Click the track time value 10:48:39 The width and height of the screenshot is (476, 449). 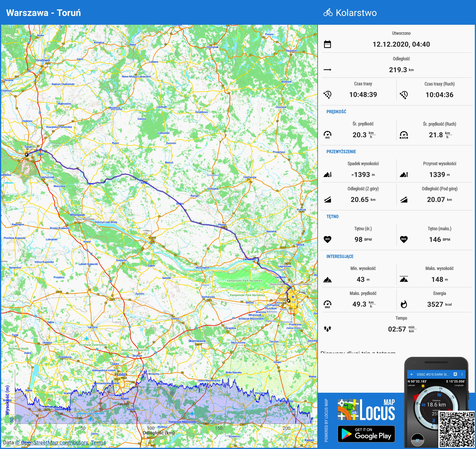point(363,95)
